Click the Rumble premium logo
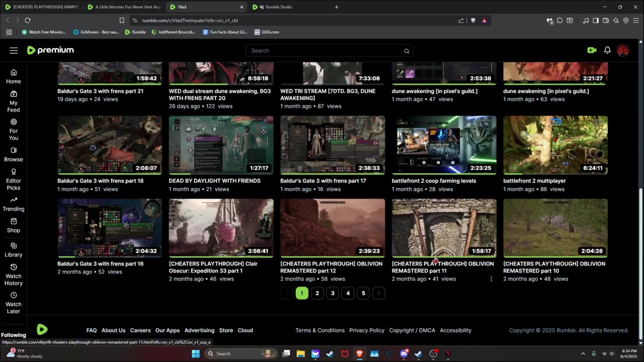Viewport: 644px width, 362px height. (x=50, y=50)
